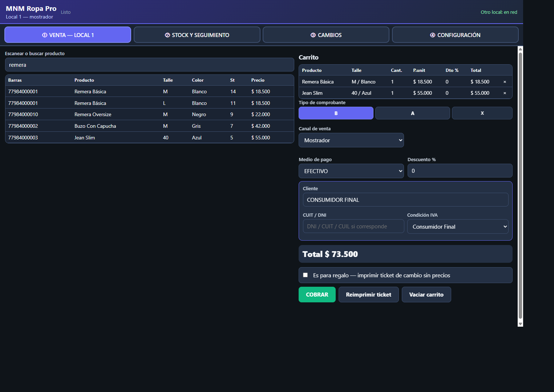Click the cart $ 55.000 total cell
Screen dimensions: 554x392
(480, 93)
